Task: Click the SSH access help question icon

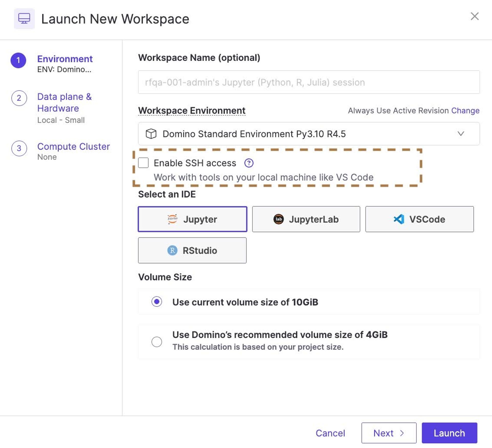Action: point(249,163)
